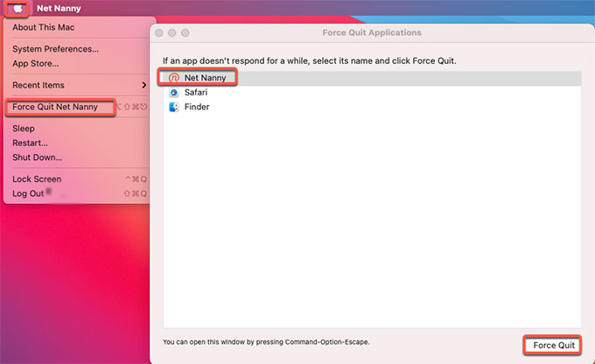Image resolution: width=595 pixels, height=364 pixels.
Task: Click Log Out in Apple menu
Action: pos(28,193)
